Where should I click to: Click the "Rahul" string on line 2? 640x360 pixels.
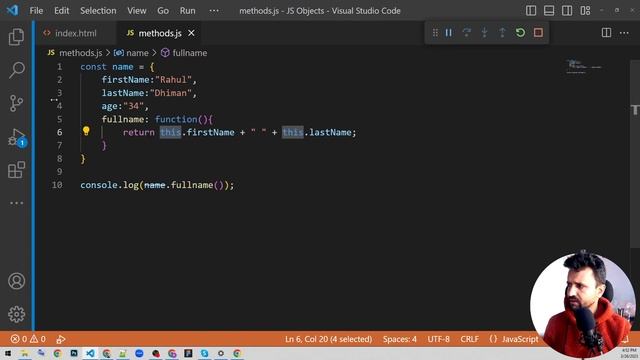click(x=173, y=80)
